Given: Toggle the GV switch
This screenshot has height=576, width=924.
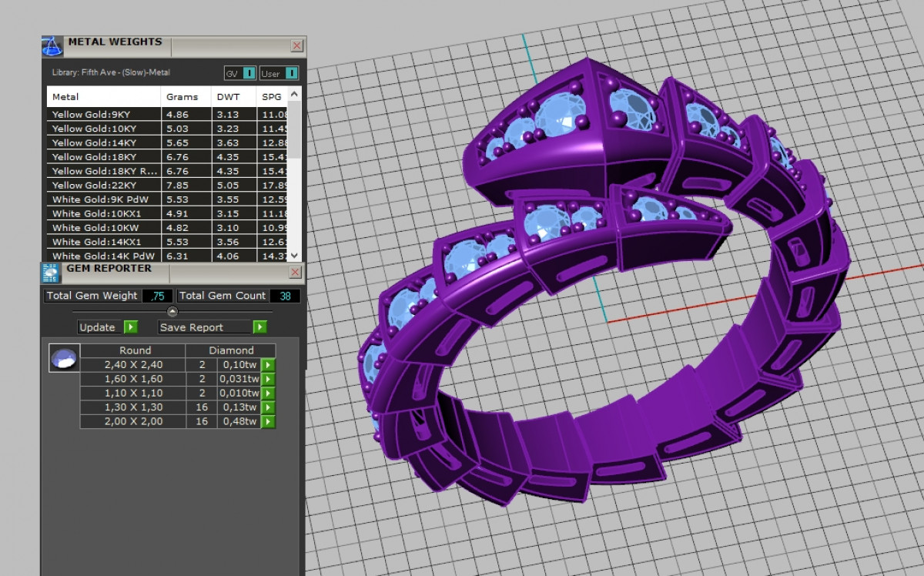Looking at the screenshot, I should pyautogui.click(x=249, y=73).
